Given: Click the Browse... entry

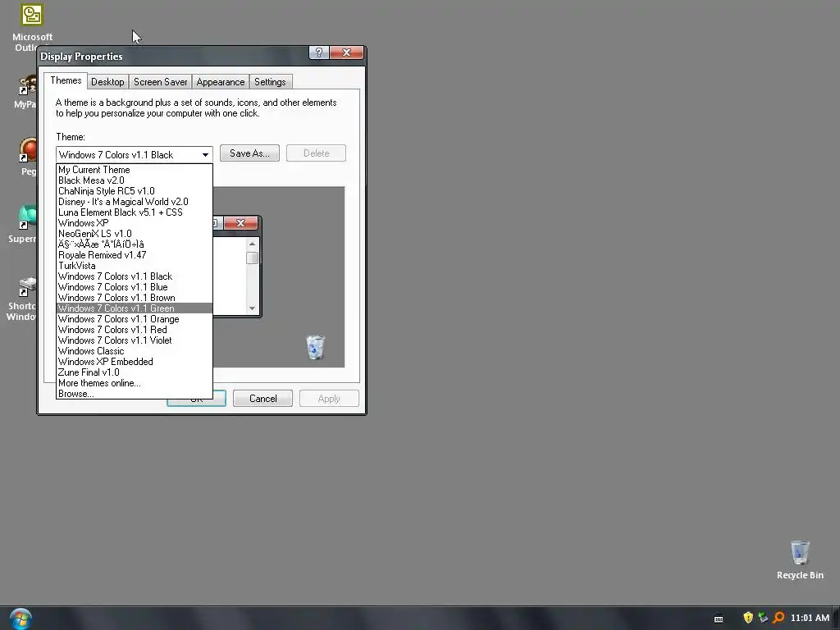Looking at the screenshot, I should click(135, 394).
